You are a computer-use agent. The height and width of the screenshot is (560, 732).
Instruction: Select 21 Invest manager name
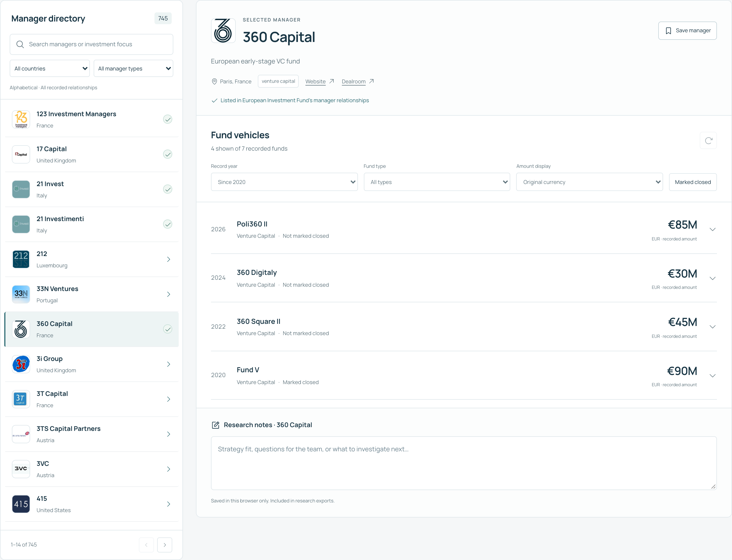50,184
